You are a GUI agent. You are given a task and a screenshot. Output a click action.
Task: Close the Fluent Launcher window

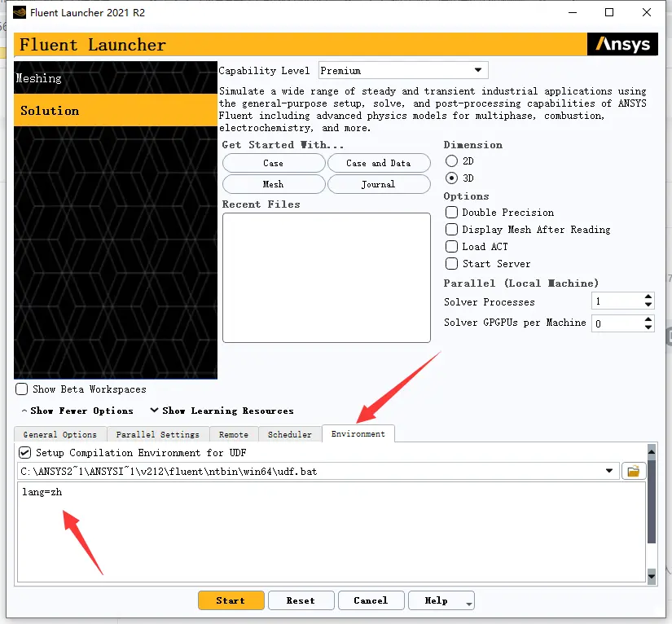click(647, 12)
